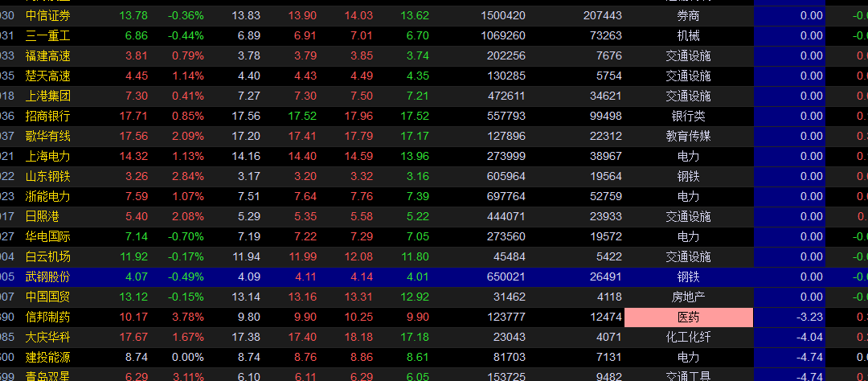
Task: Click the 教育传媒 sector label
Action: (x=688, y=136)
